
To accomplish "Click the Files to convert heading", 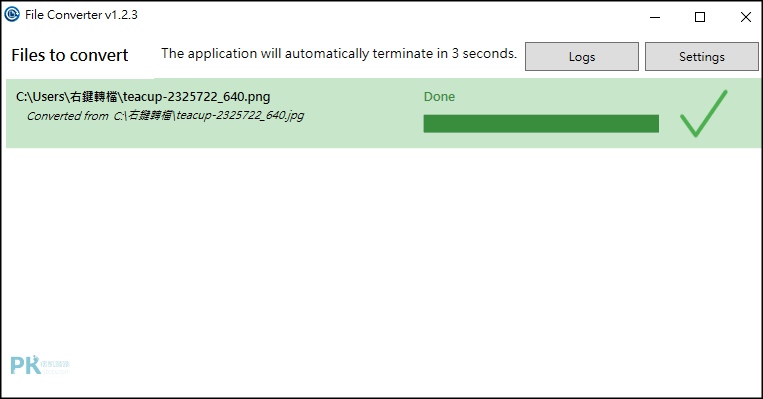I will coord(70,55).
